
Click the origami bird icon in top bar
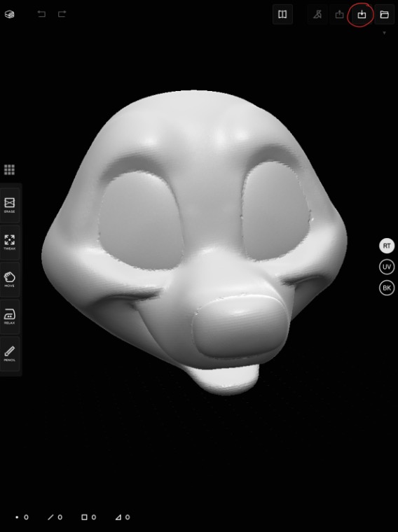pyautogui.click(x=317, y=14)
